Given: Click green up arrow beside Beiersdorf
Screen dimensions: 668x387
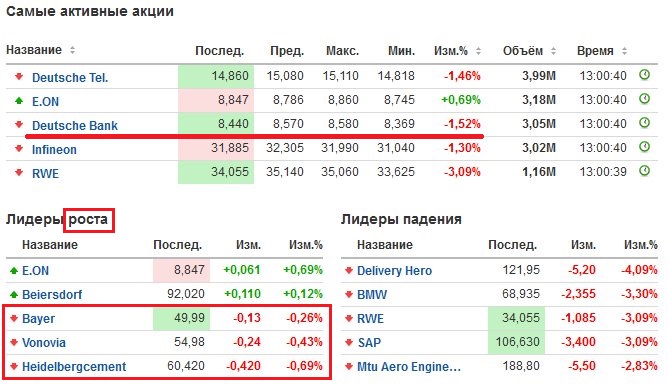Looking at the screenshot, I should click(14, 294).
